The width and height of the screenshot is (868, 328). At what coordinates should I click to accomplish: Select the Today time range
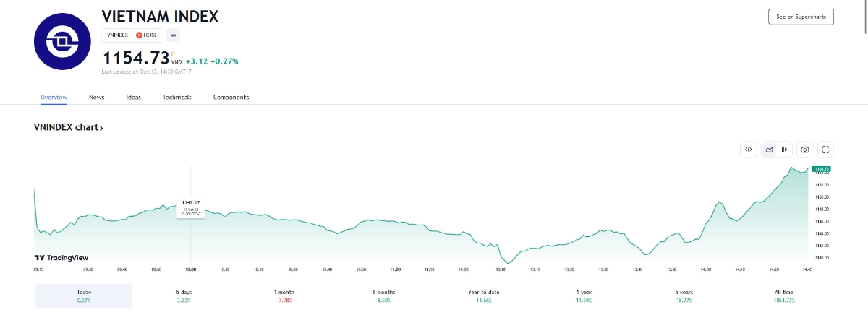(84, 295)
